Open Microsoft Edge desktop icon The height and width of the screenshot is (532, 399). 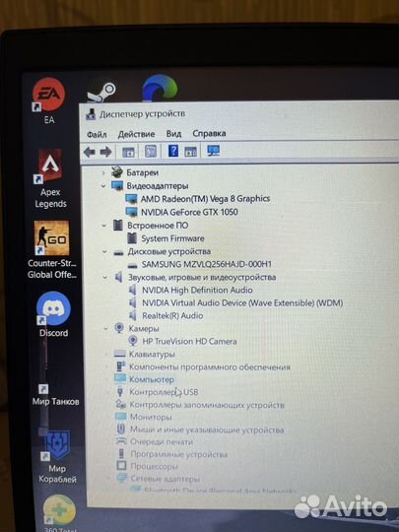(160, 89)
